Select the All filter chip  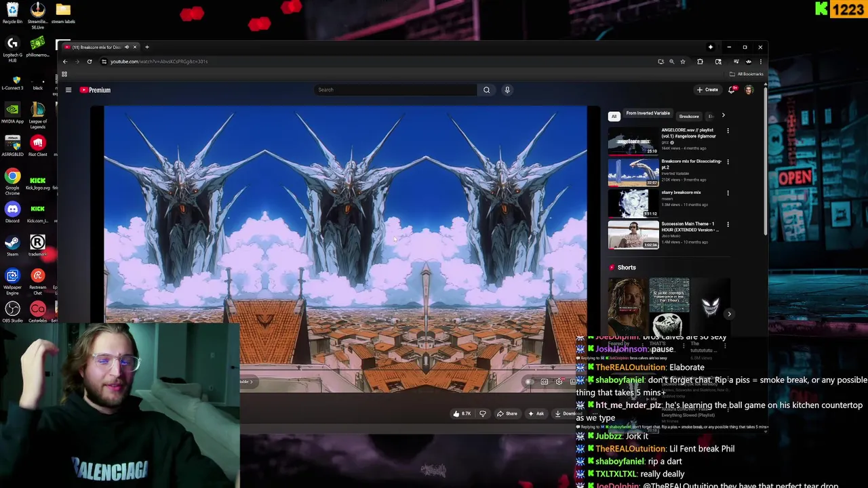614,116
